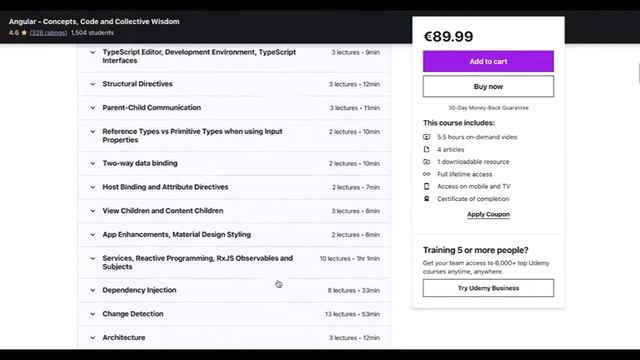Select the Change Detection section title
Image resolution: width=640 pixels, height=360 pixels.
click(x=133, y=314)
